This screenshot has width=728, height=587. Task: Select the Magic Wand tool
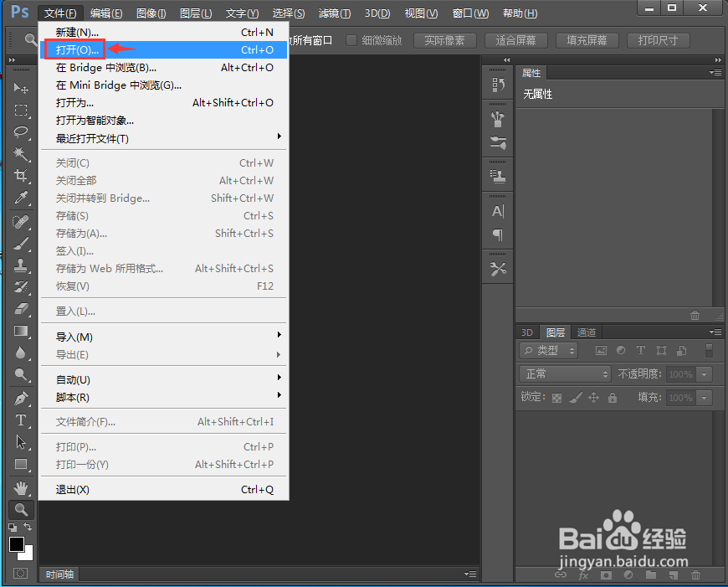pos(20,154)
